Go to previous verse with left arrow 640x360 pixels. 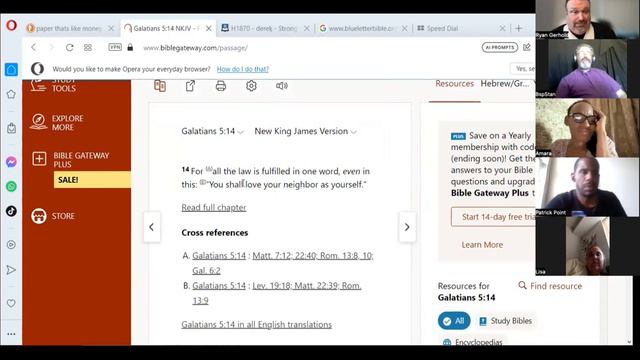click(151, 227)
